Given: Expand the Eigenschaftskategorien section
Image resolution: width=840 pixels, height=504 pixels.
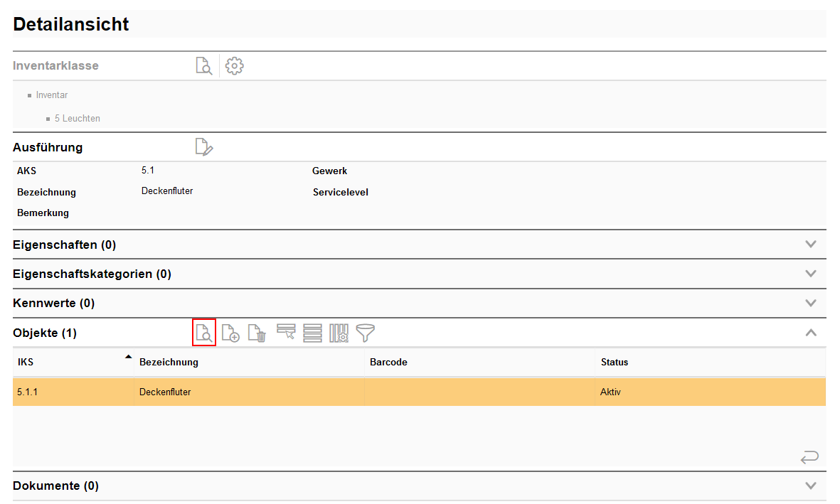Looking at the screenshot, I should coord(810,274).
